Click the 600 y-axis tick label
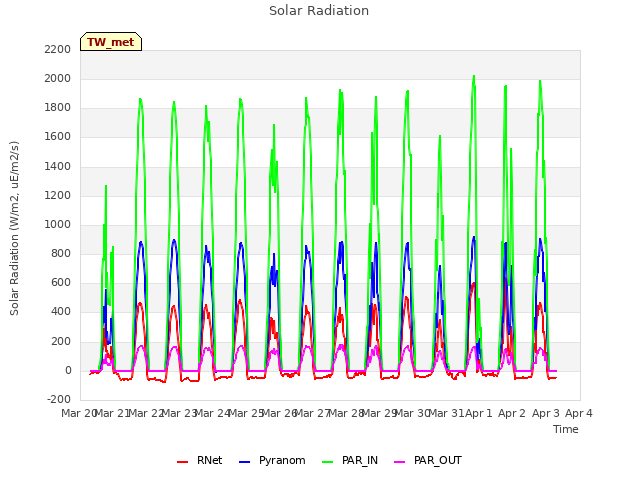 61,283
